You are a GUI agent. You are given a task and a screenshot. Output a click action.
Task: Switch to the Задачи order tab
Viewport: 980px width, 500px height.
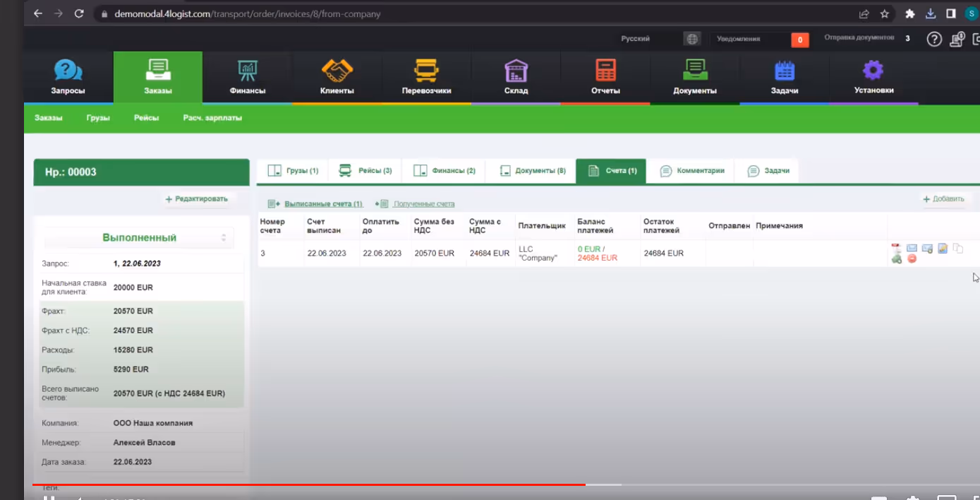768,171
